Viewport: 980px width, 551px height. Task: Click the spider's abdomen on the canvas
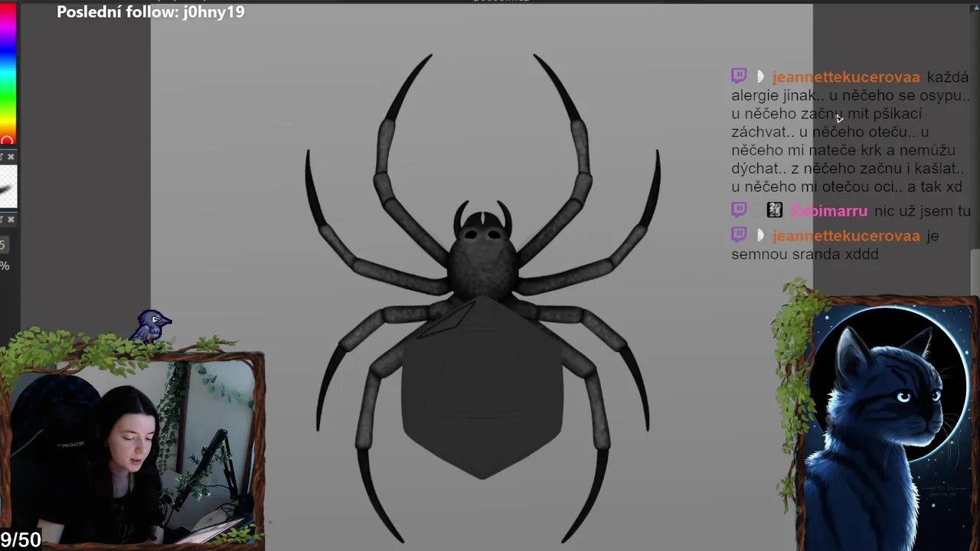482,386
